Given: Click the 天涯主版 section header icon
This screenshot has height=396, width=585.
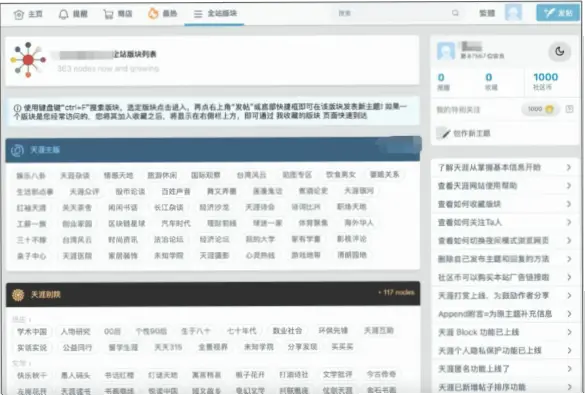Looking at the screenshot, I should [17, 150].
